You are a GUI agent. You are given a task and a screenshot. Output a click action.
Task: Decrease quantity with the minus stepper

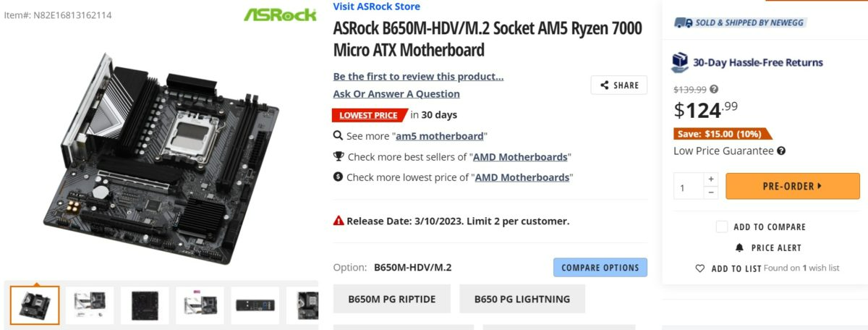(x=710, y=192)
